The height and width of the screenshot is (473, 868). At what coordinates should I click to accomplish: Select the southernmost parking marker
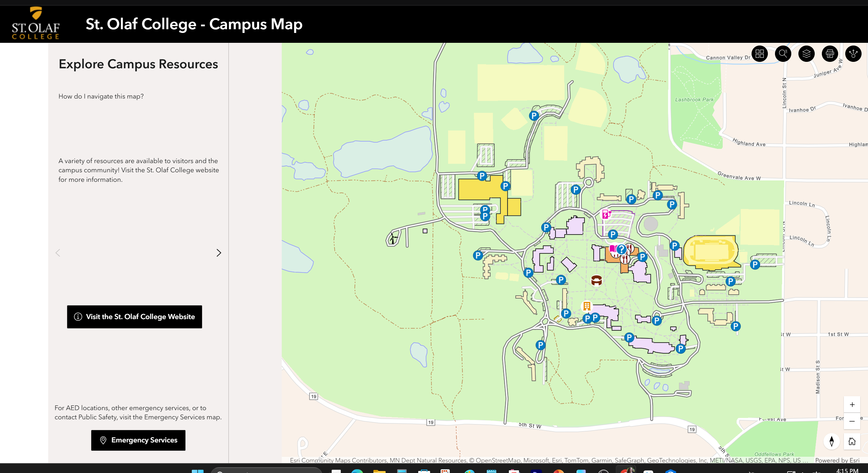coord(680,349)
